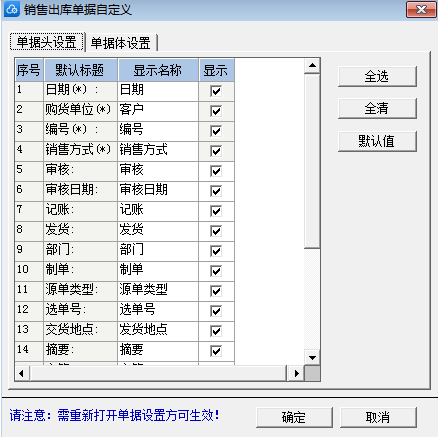Click the 全选 button
Image resolution: width=438 pixels, height=437 pixels.
pyautogui.click(x=377, y=76)
